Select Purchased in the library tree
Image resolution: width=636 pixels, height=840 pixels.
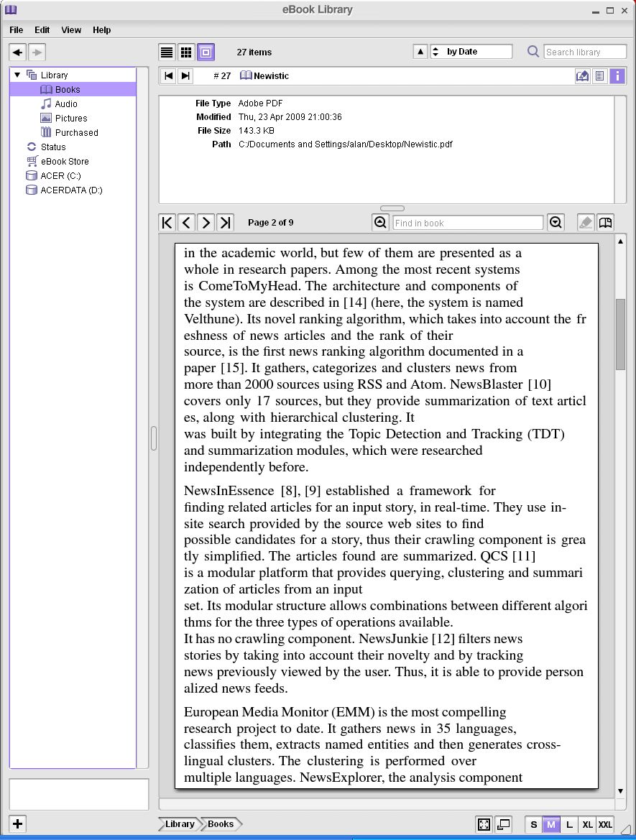click(x=69, y=133)
